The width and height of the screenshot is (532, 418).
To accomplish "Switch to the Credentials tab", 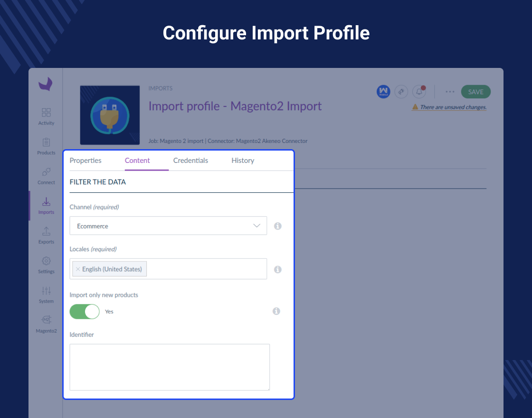I will [190, 161].
